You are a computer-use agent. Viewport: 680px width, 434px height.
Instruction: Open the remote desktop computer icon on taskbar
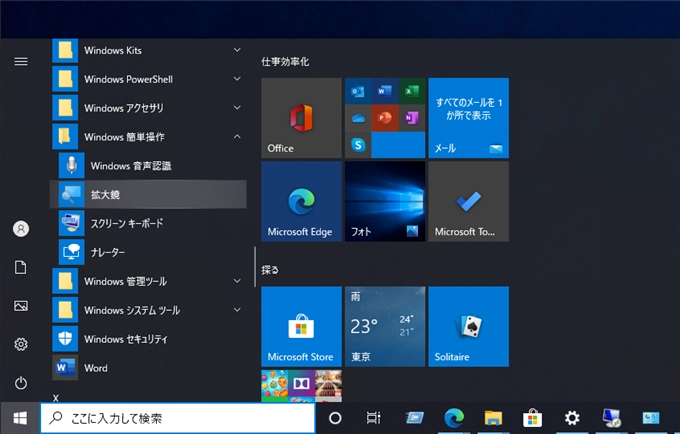(x=611, y=418)
